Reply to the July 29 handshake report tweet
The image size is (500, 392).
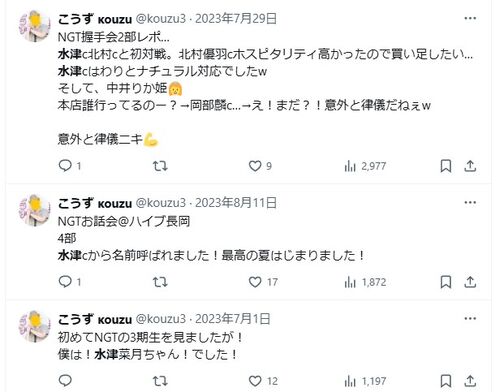pyautogui.click(x=70, y=166)
